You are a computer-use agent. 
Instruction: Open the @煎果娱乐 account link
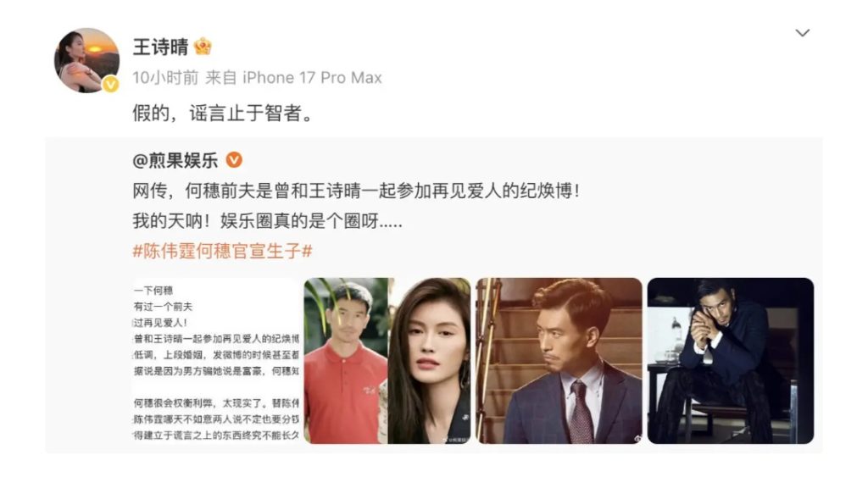175,160
